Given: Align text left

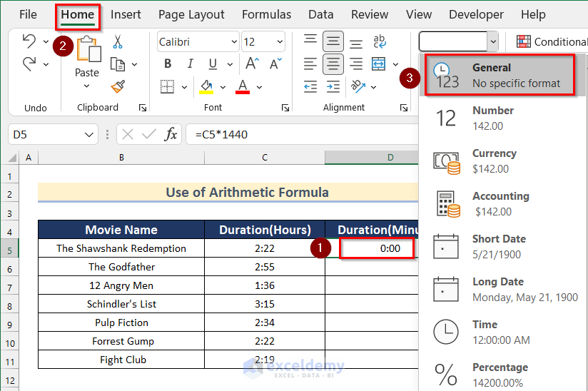Looking at the screenshot, I should coord(310,64).
